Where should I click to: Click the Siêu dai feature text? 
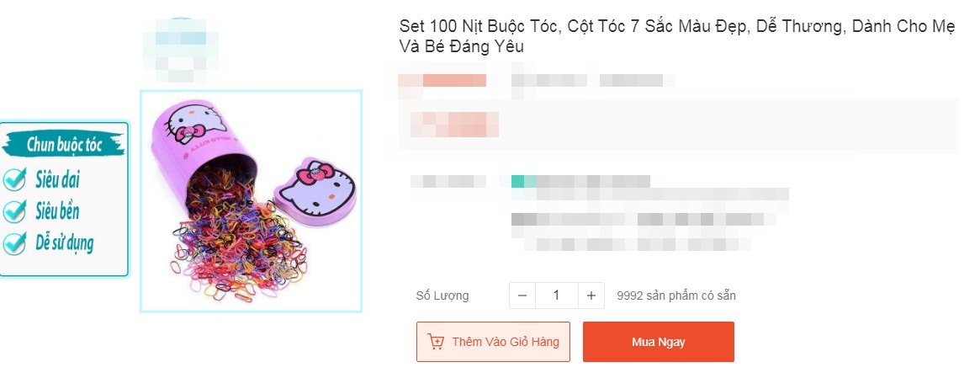tap(57, 180)
